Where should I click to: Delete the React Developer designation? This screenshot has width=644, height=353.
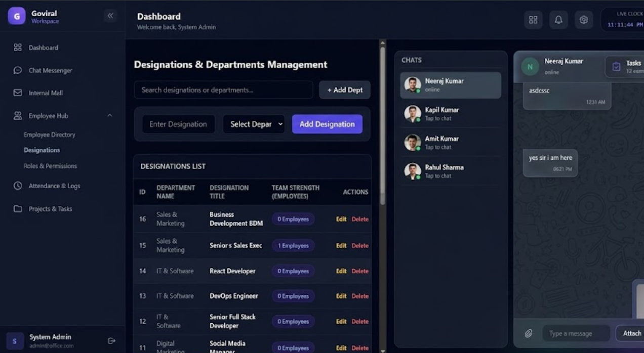click(x=360, y=271)
